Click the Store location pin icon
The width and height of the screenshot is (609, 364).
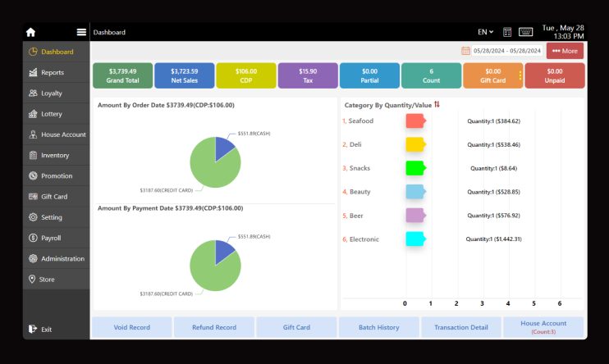[33, 280]
